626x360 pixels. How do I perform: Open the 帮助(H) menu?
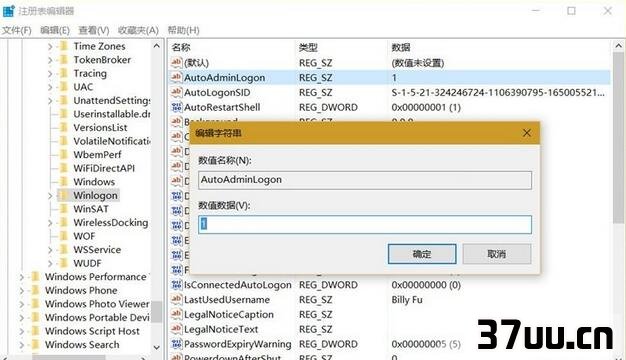[x=183, y=30]
